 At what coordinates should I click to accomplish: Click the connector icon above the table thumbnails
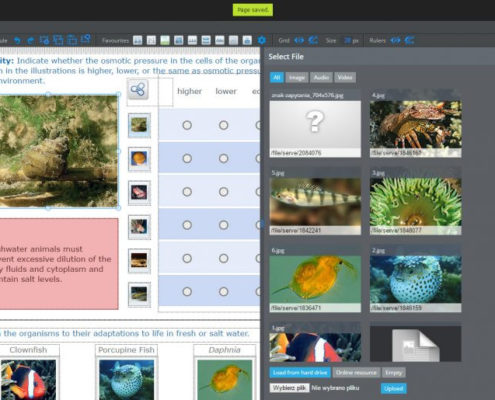click(137, 89)
